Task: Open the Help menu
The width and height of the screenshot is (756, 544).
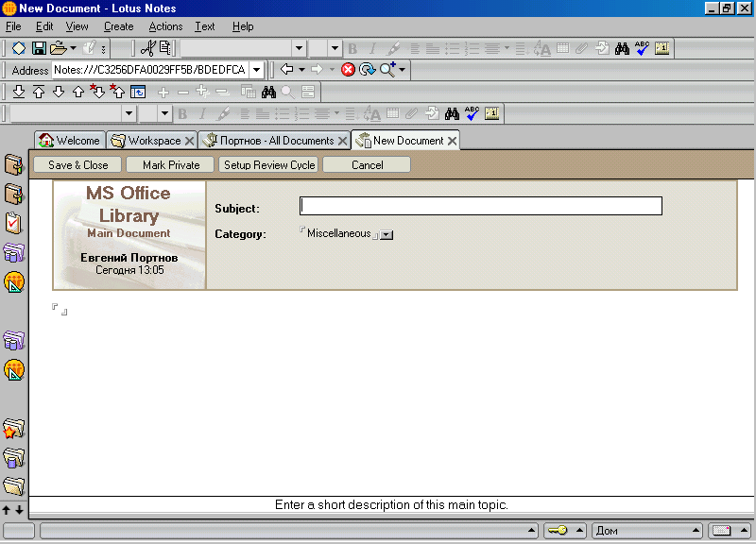Action: [x=243, y=26]
